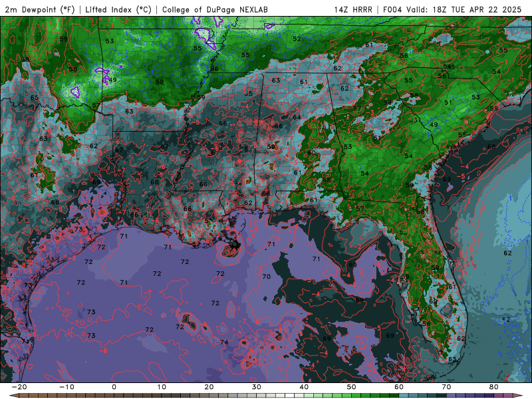This screenshot has height=399, width=532.
Task: Click the "80" colorbar scale label
Action: coord(494,387)
